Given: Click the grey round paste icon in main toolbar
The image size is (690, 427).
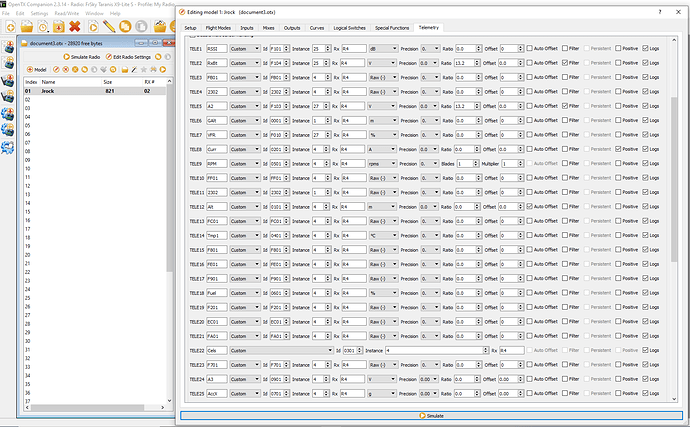Looking at the screenshot, I should click(x=141, y=27).
